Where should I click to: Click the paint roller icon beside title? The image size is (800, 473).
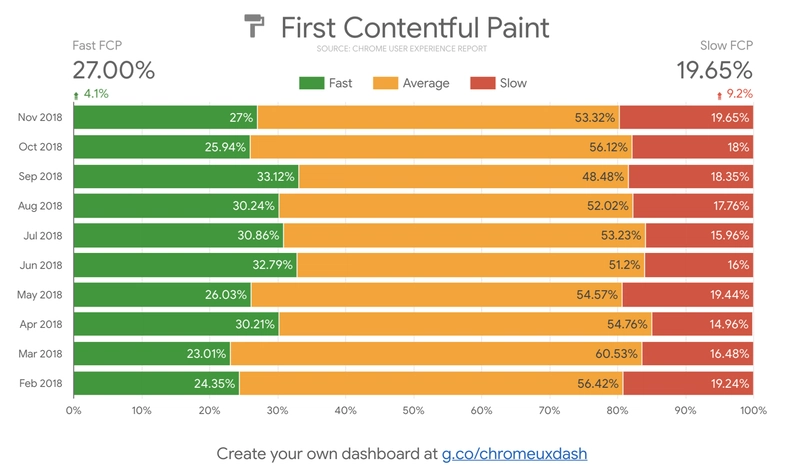click(x=254, y=26)
